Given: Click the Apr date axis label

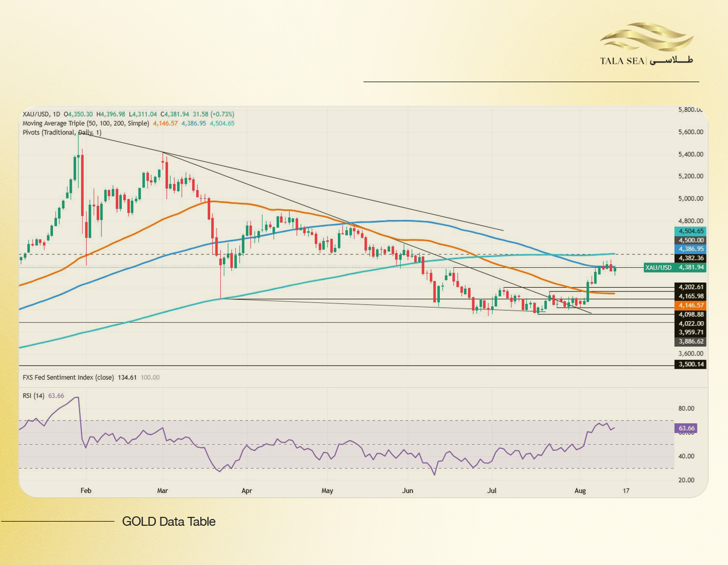Looking at the screenshot, I should pos(247,491).
